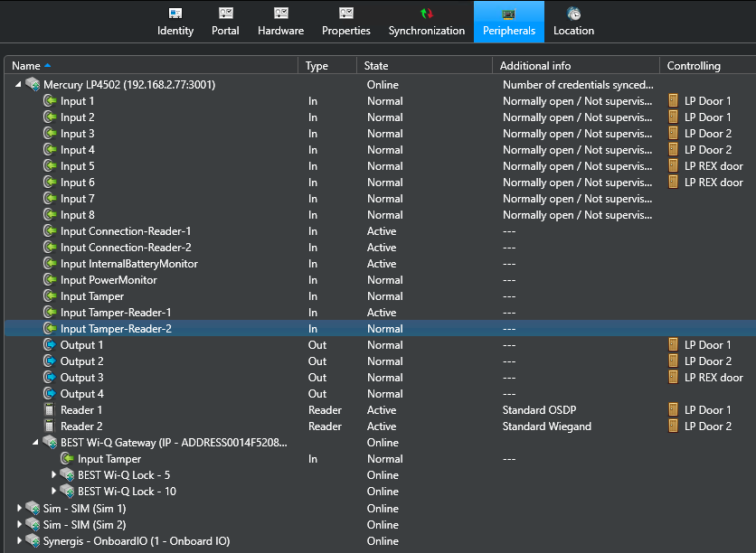Click the Synergis OnboardIO unit icon
756x553 pixels.
33,540
